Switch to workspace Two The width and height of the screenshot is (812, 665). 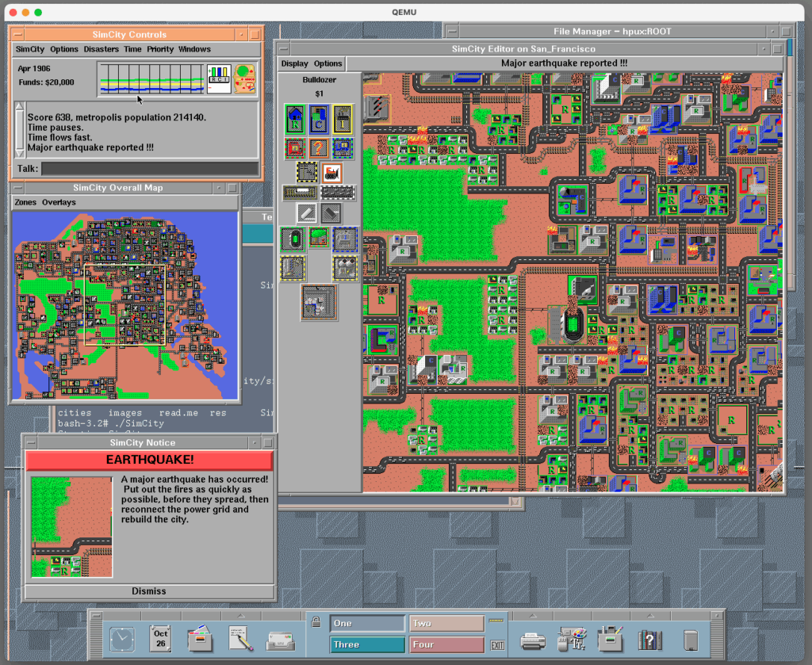[446, 623]
